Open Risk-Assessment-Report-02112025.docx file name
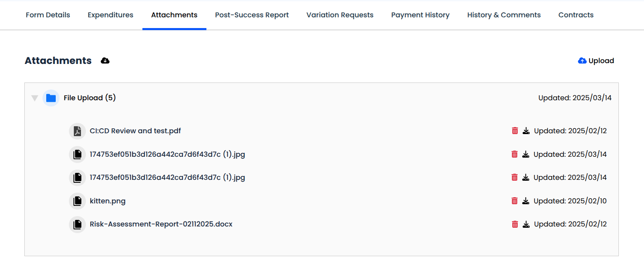The height and width of the screenshot is (276, 644). coord(161,224)
